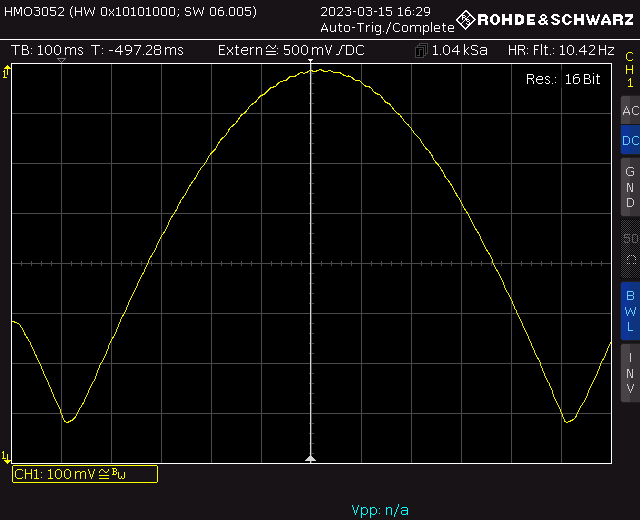Image resolution: width=640 pixels, height=520 pixels.
Task: Click the lower-left yellow channel level marker
Action: [x=8, y=455]
